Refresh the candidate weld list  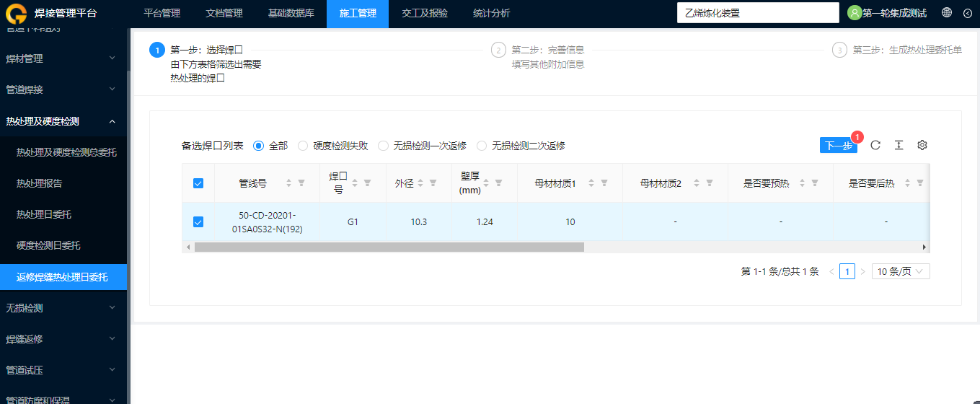875,145
